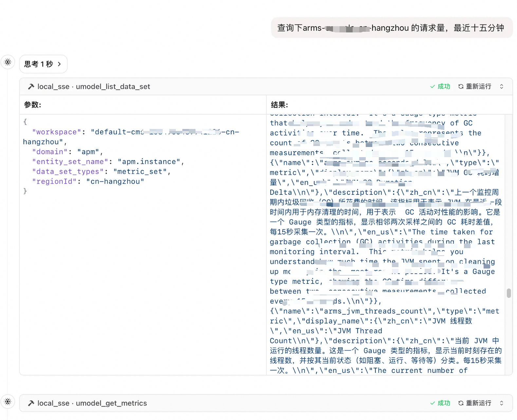Click the 重新运行 button for umodel_get_metrics

[x=475, y=403]
